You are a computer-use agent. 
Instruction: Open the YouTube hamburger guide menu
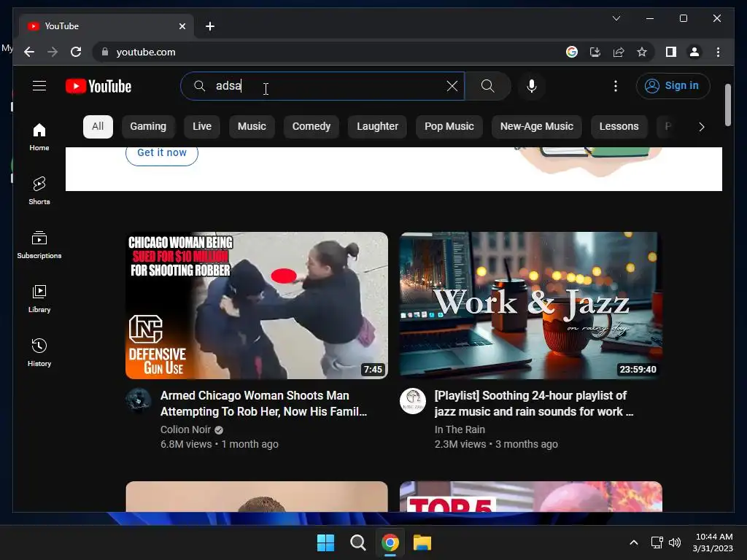39,86
